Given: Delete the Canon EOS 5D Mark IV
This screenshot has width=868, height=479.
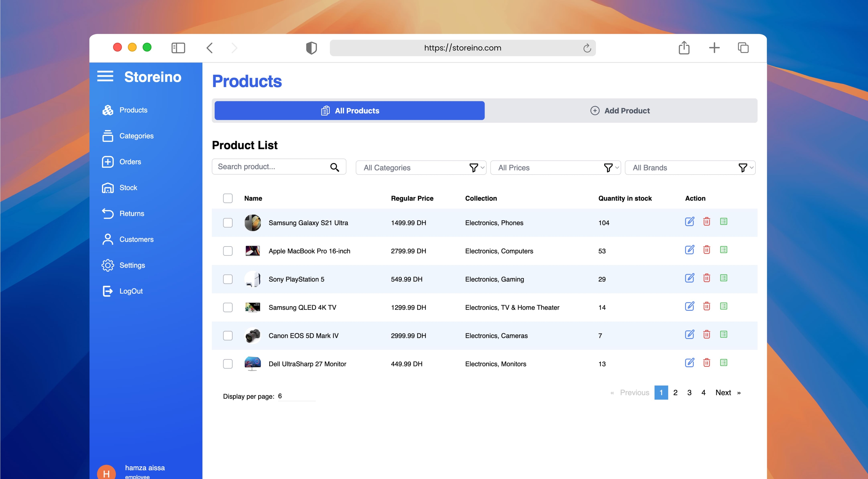Looking at the screenshot, I should (707, 334).
